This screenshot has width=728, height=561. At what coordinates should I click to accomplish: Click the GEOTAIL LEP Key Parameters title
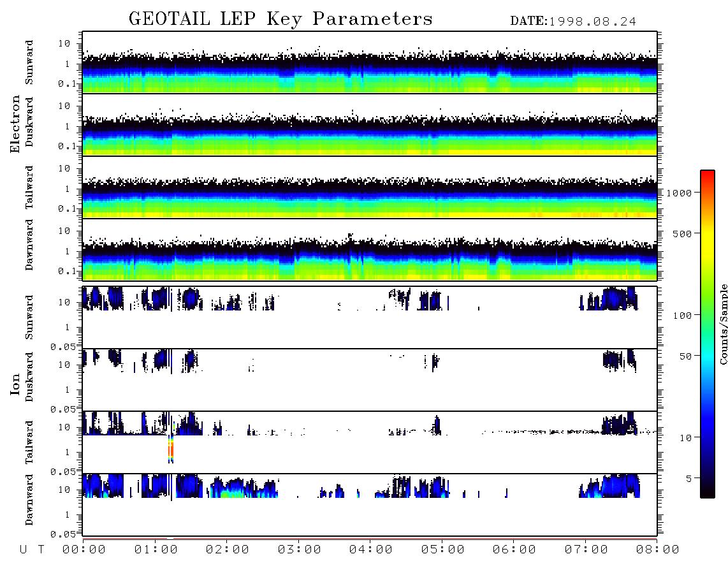(x=280, y=19)
